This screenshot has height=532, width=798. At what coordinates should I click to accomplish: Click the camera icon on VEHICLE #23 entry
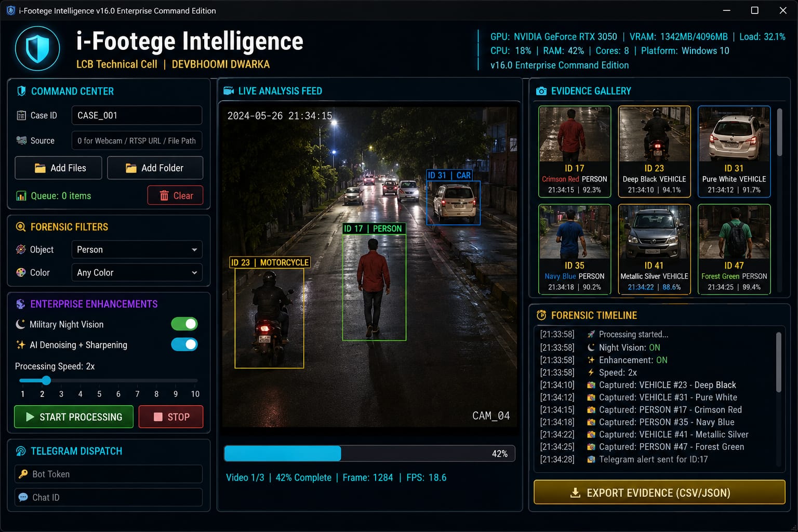pos(591,385)
